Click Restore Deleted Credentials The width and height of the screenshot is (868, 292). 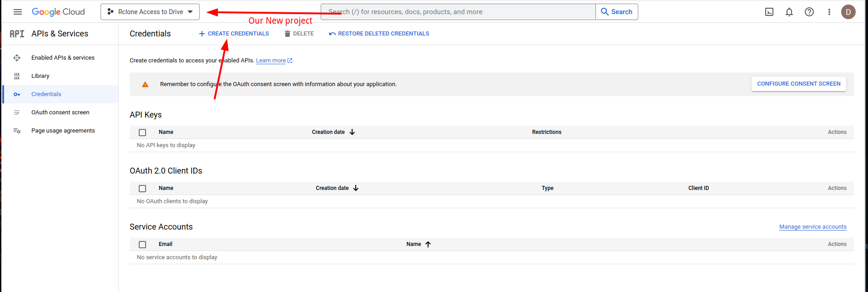click(x=379, y=34)
